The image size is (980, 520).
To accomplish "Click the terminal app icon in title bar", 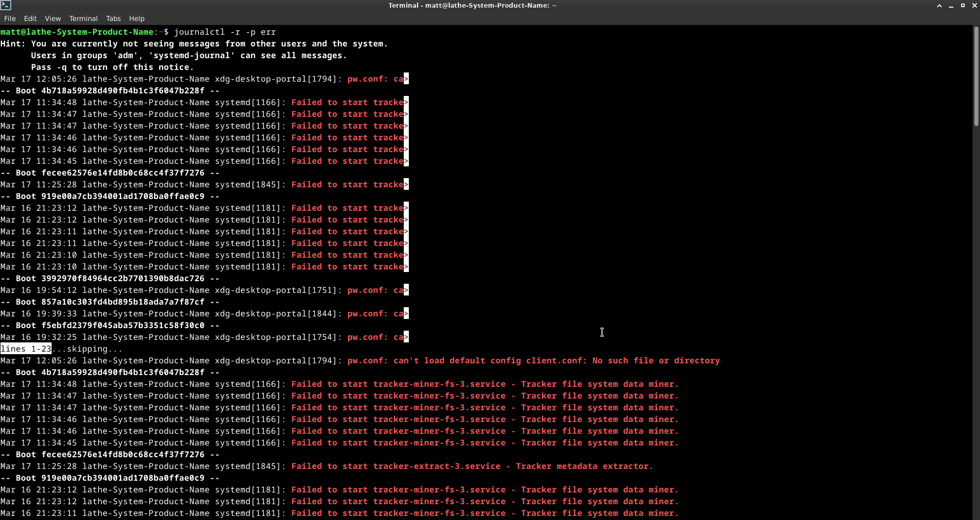I will pos(6,5).
